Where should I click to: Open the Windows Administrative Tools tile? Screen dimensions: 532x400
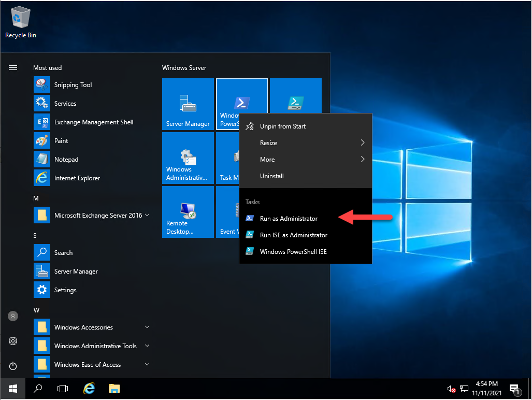pyautogui.click(x=188, y=158)
